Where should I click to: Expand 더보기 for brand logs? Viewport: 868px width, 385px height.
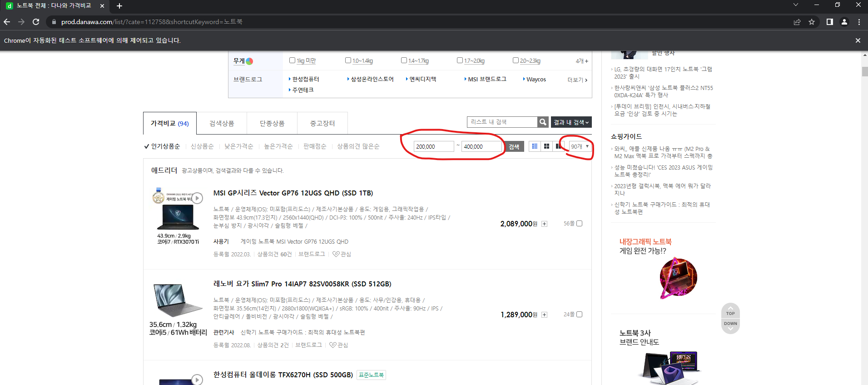[577, 80]
